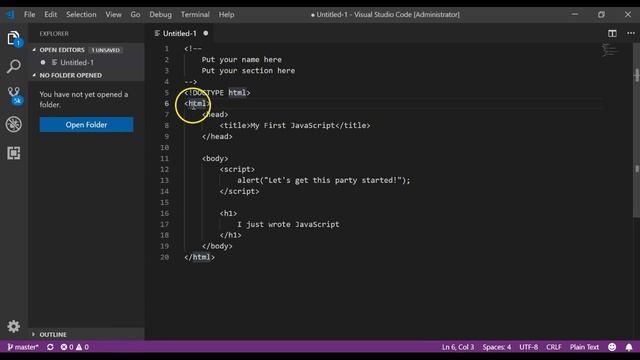Screen dimensions: 640x360
Task: Click "Put your name here" comment
Action: (241, 60)
